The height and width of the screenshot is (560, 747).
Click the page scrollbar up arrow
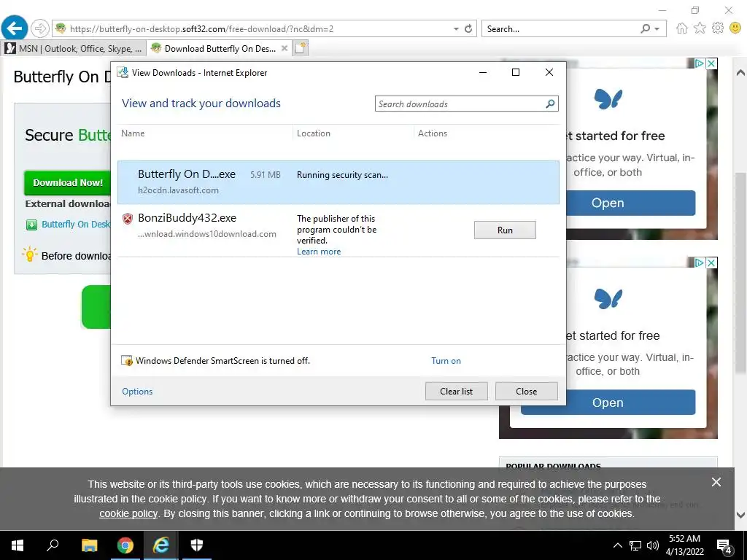(740, 72)
